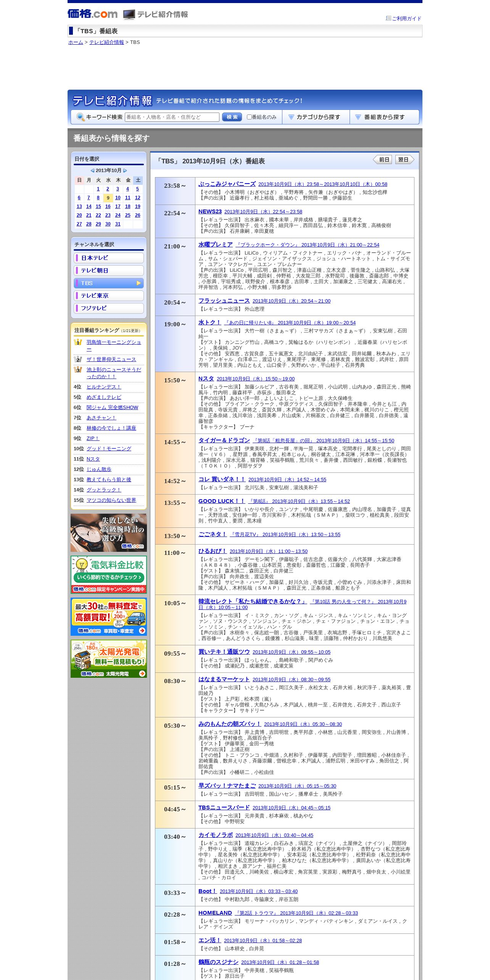
Task: Open the ごごネタ！ program link
Action: (213, 534)
